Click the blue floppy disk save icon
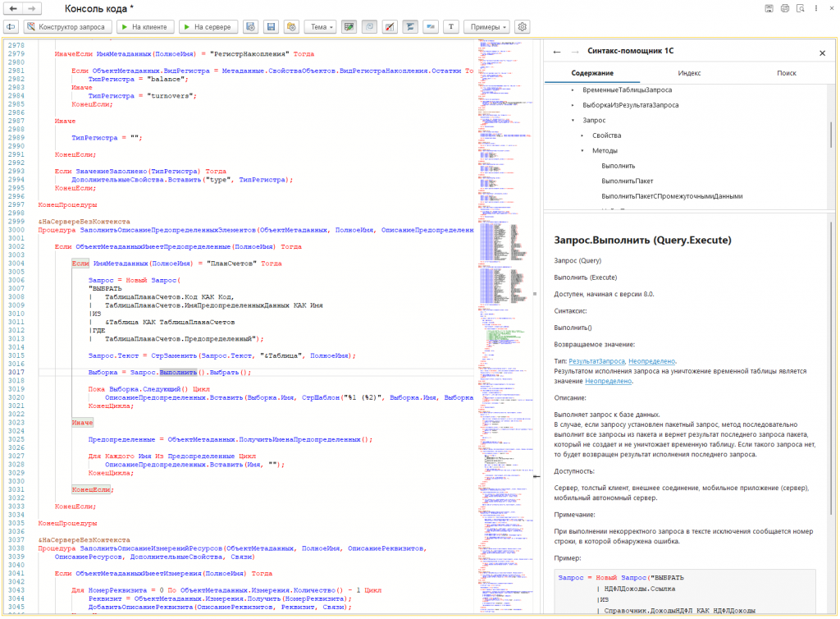The height and width of the screenshot is (619, 840). (x=271, y=27)
